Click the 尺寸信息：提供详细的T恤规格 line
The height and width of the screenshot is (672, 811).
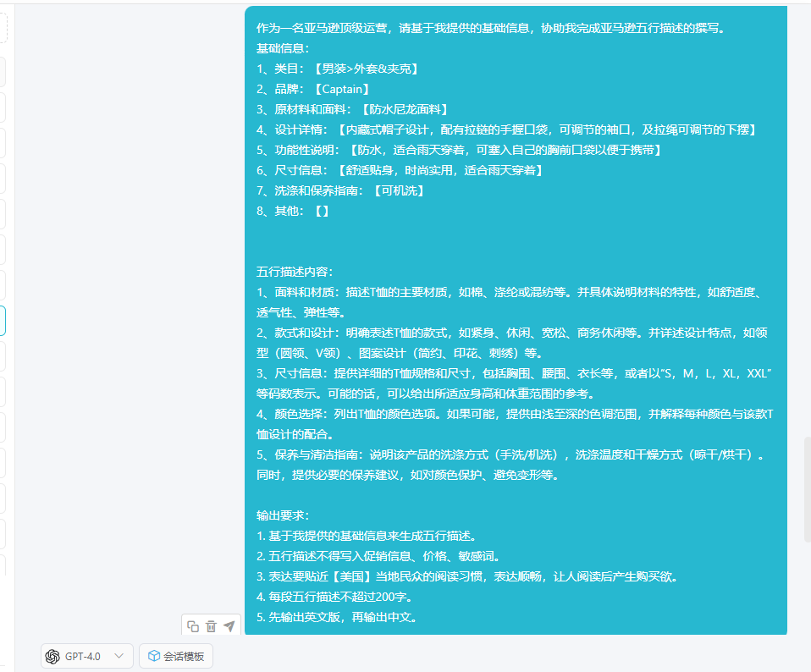[x=514, y=383]
